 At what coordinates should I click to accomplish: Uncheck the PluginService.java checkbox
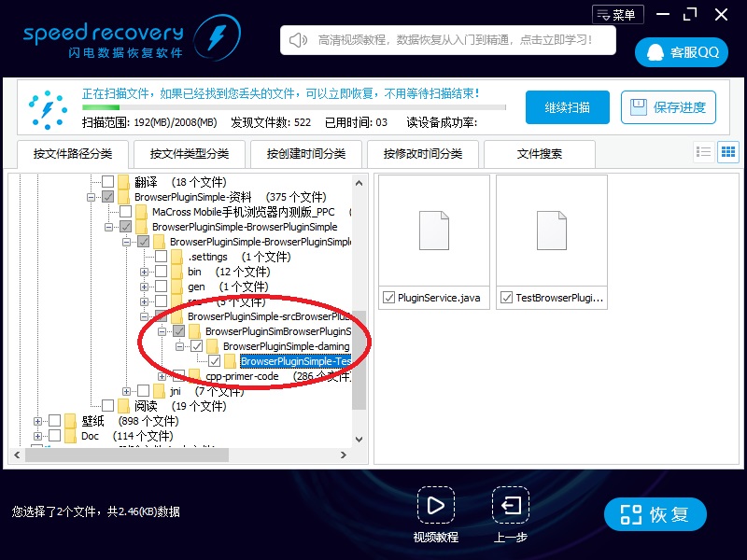click(x=388, y=298)
